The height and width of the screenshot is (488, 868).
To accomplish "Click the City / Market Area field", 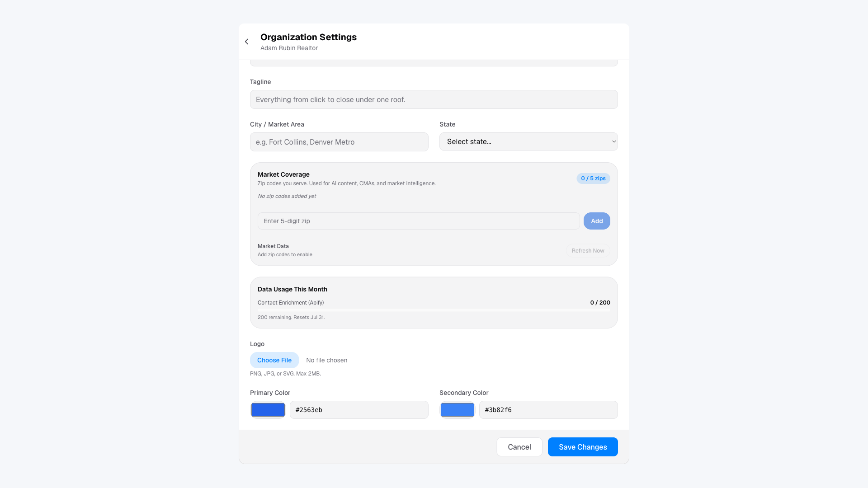I will [x=339, y=142].
